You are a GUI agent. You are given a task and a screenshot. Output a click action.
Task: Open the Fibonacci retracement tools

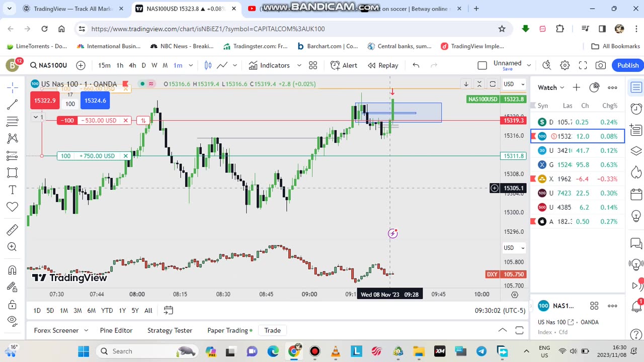13,122
